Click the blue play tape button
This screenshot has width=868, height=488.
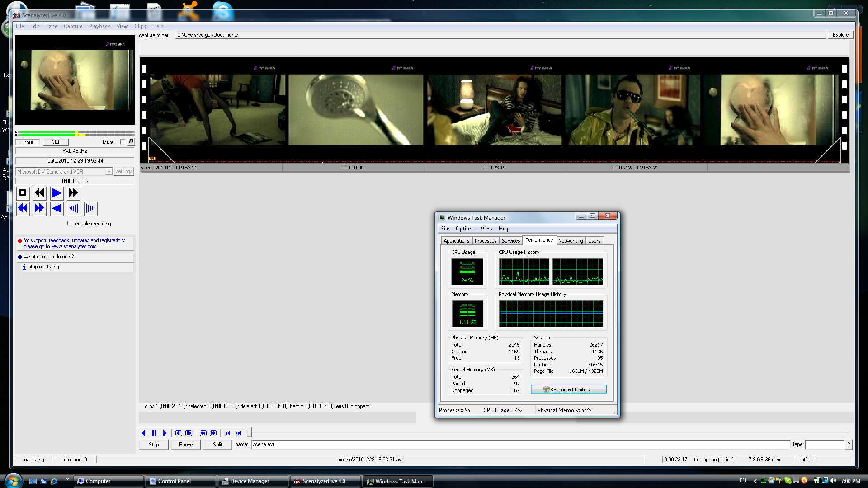(x=57, y=193)
